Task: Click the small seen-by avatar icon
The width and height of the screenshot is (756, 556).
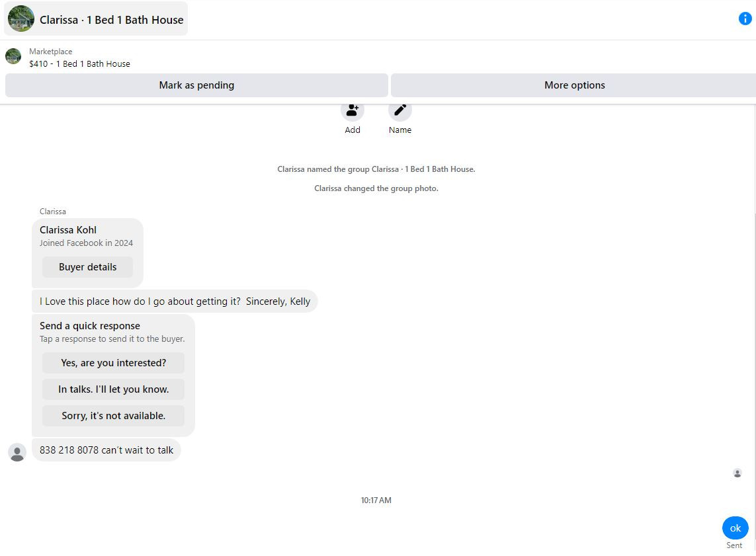Action: (x=737, y=473)
